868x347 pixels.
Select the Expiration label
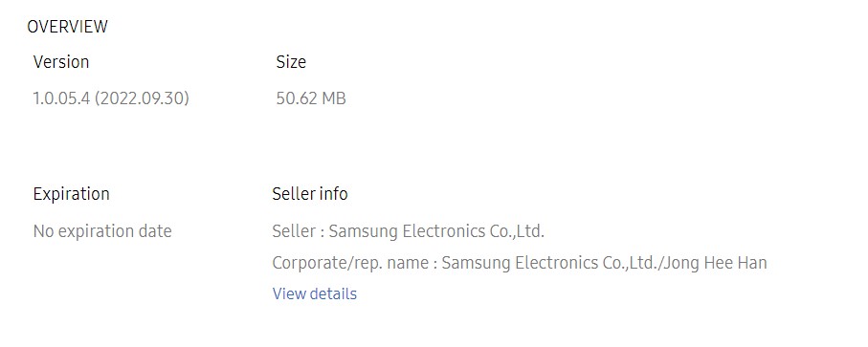pyautogui.click(x=72, y=194)
